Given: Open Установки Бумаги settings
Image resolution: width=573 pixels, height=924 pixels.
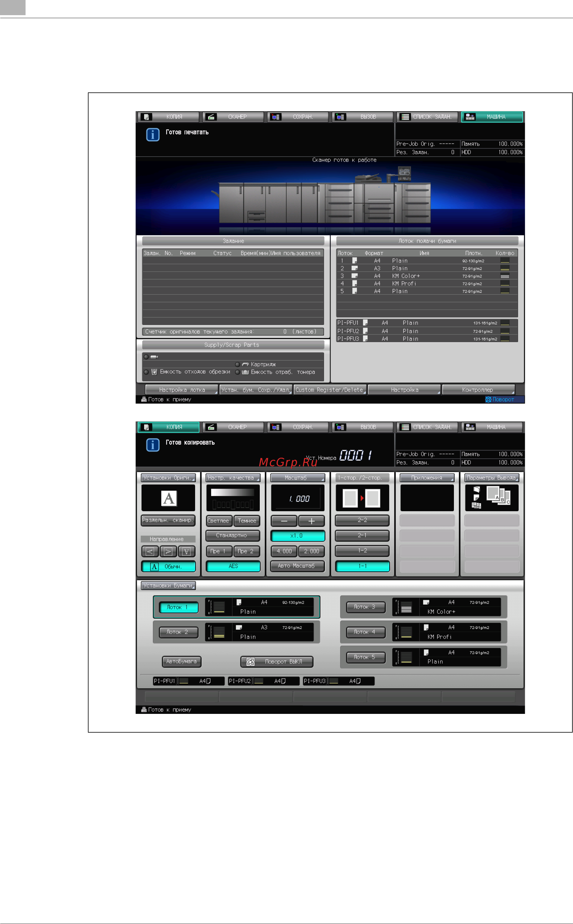Looking at the screenshot, I should (168, 585).
